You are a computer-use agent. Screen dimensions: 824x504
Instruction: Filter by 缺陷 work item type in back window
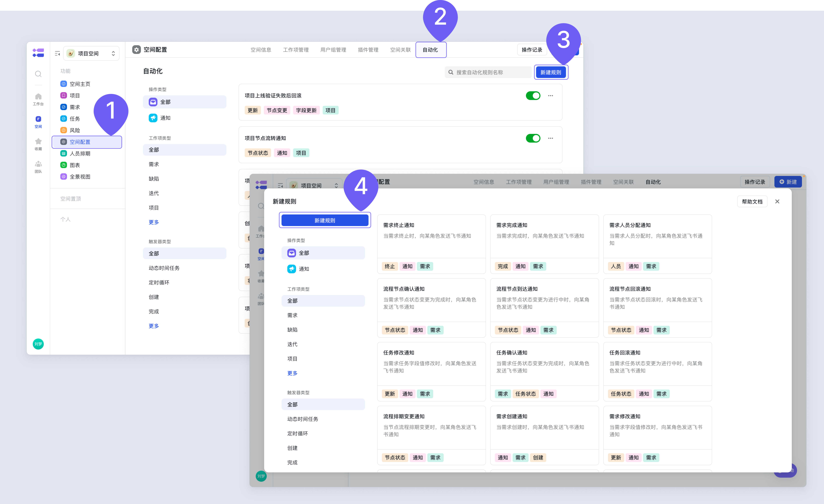pyautogui.click(x=185, y=179)
